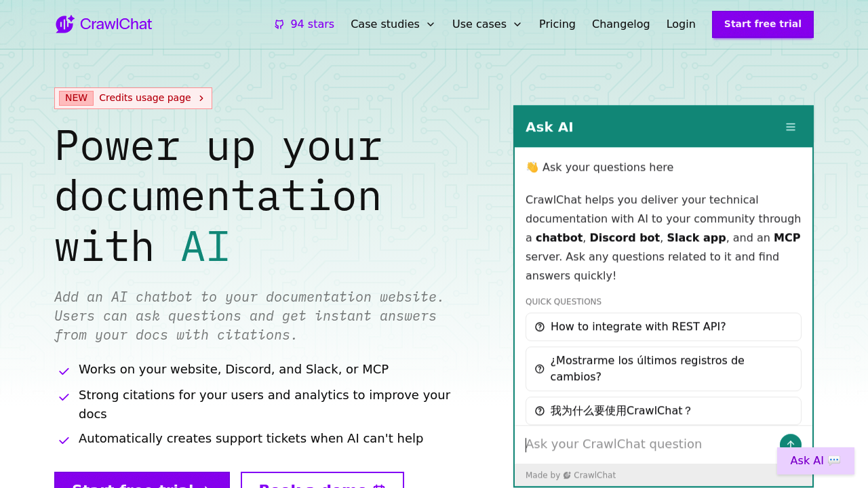Image resolution: width=868 pixels, height=488 pixels.
Task: Click the CrawlChat icon in the widget footer
Action: (566, 475)
